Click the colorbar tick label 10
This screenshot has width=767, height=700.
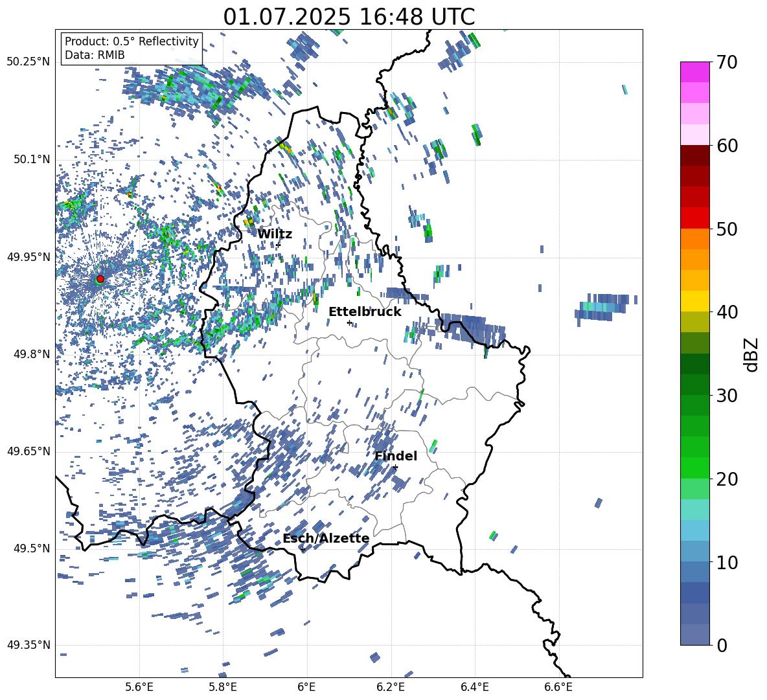727,562
